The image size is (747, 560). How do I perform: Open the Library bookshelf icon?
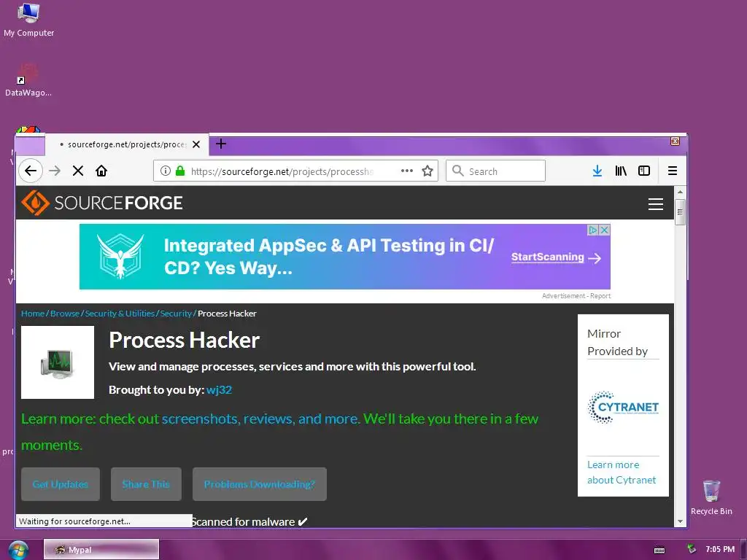620,171
